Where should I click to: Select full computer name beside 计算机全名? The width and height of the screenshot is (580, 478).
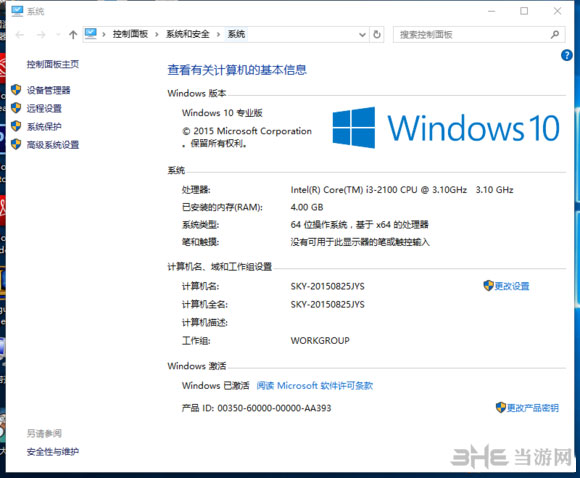pyautogui.click(x=328, y=304)
